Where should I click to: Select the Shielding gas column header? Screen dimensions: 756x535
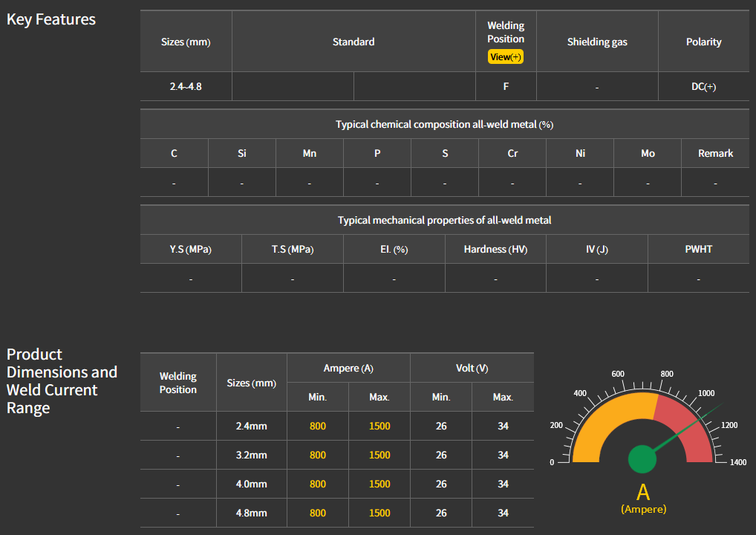click(597, 42)
